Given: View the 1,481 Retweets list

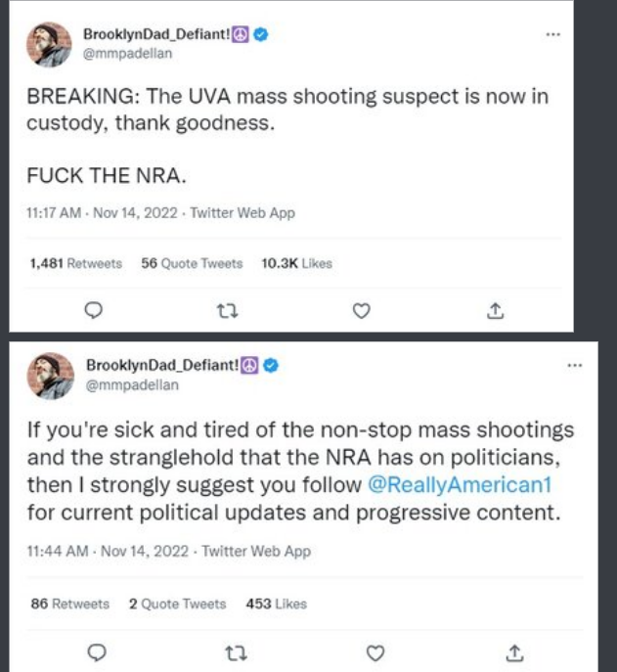Looking at the screenshot, I should 75,263.
